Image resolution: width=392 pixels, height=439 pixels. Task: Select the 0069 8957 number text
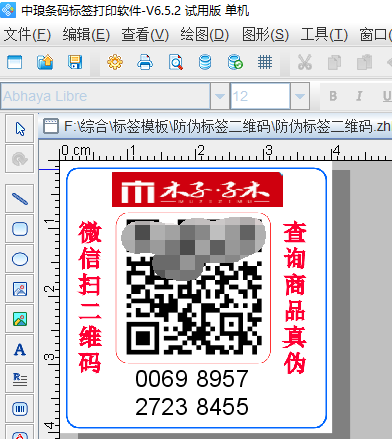pos(192,379)
